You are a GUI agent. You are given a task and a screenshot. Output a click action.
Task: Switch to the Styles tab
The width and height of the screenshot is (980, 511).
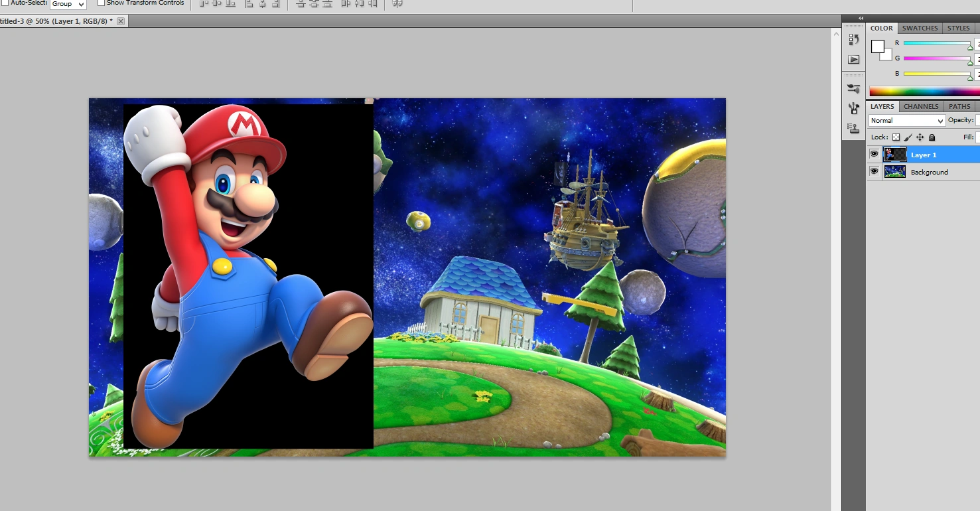pyautogui.click(x=958, y=29)
